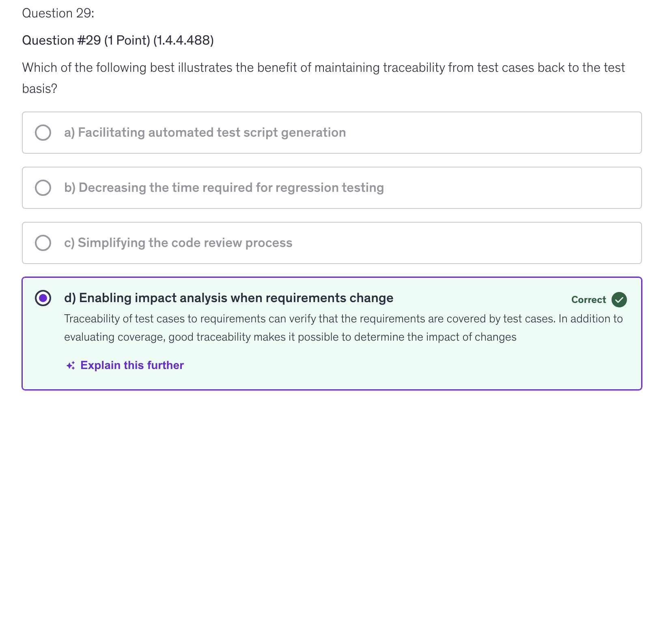Click the green 'Correct' label text

(588, 300)
